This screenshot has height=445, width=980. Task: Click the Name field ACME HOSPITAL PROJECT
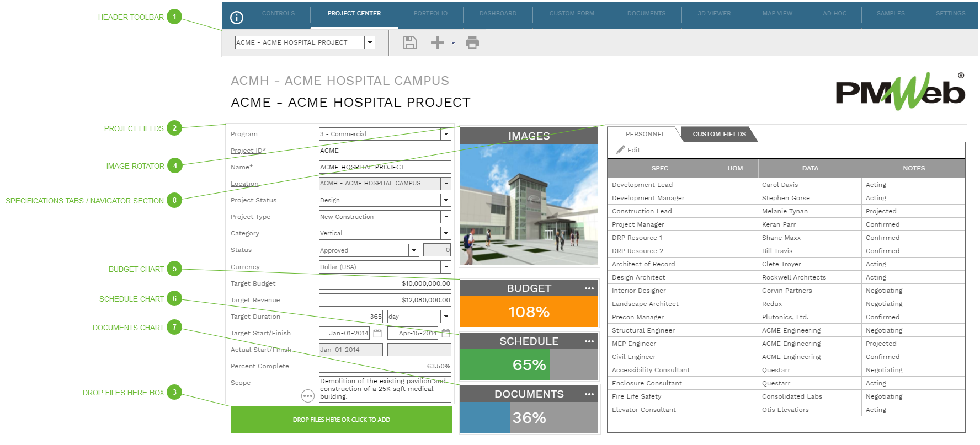tap(385, 167)
